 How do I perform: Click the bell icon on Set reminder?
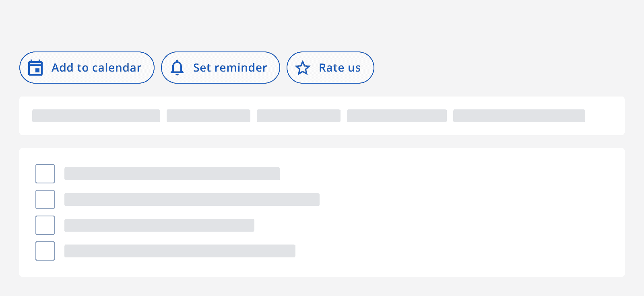click(177, 68)
